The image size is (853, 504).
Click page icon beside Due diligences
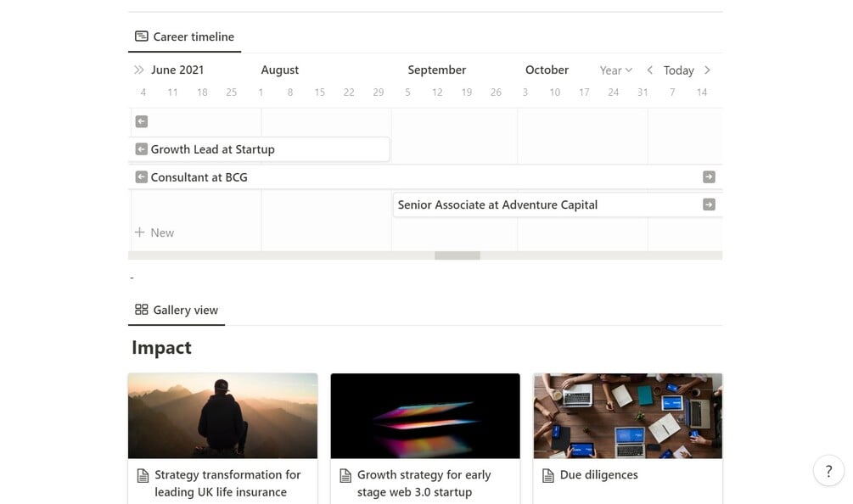pos(548,476)
